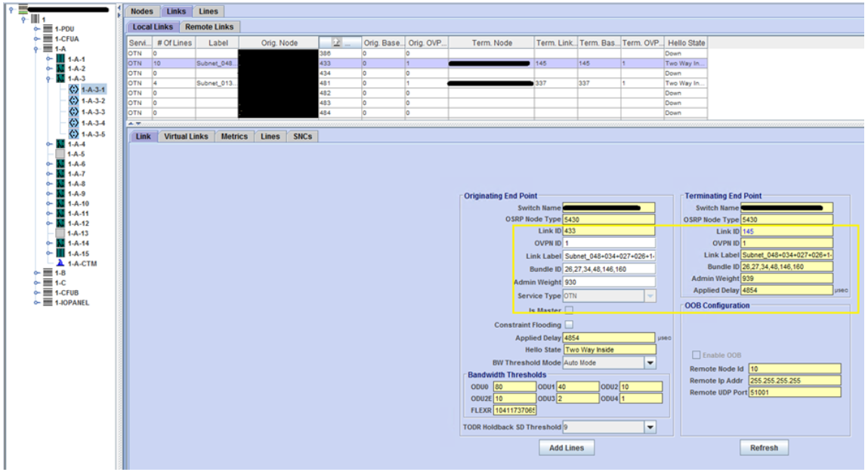Enable the Constraint Flooding checkbox

click(x=569, y=325)
